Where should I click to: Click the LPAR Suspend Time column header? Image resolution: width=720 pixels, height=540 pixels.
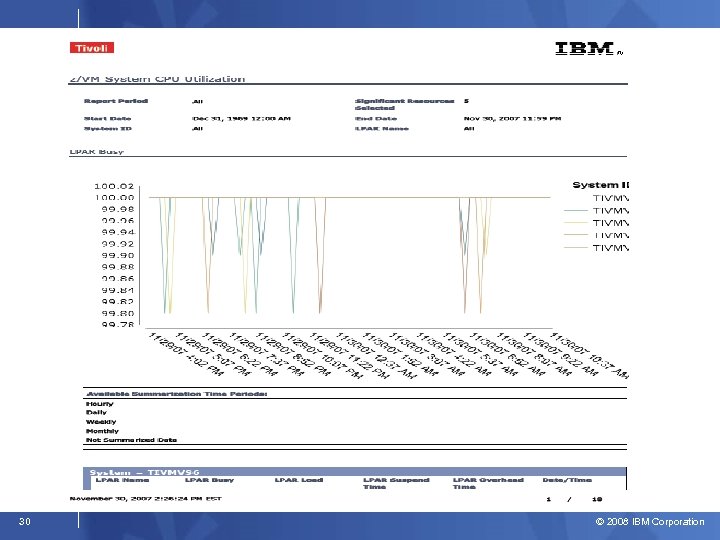396,483
